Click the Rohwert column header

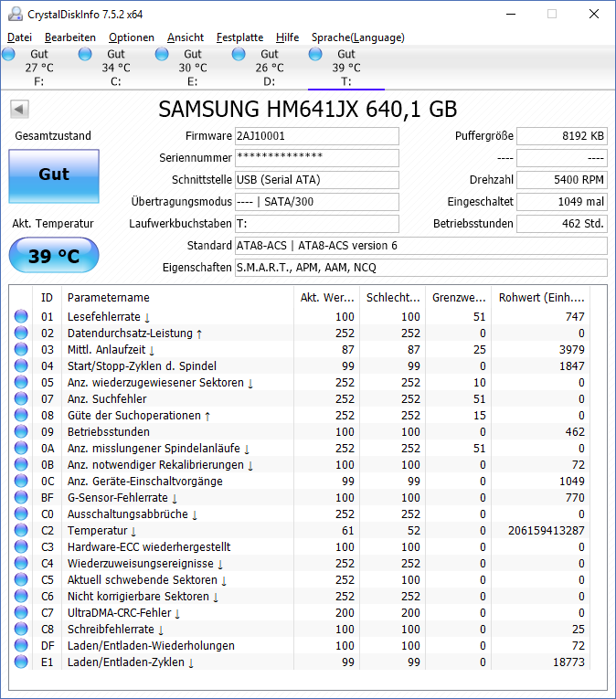pyautogui.click(x=541, y=297)
